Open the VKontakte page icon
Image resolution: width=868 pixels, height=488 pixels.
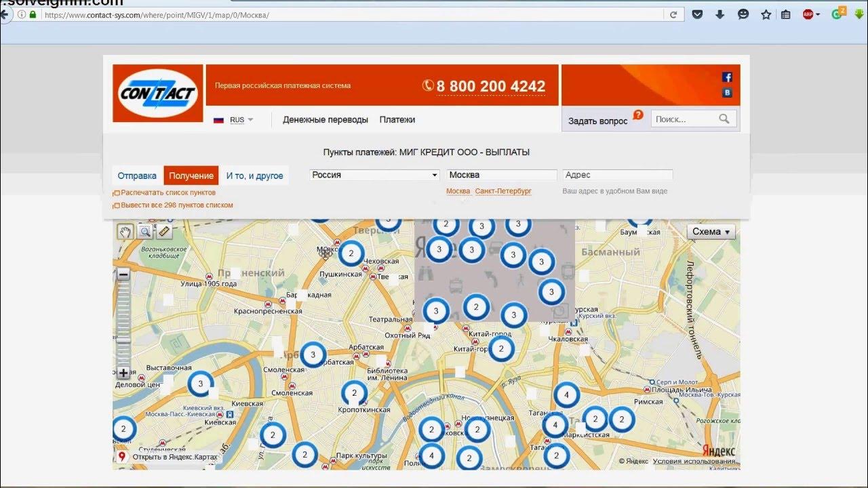[x=727, y=93]
